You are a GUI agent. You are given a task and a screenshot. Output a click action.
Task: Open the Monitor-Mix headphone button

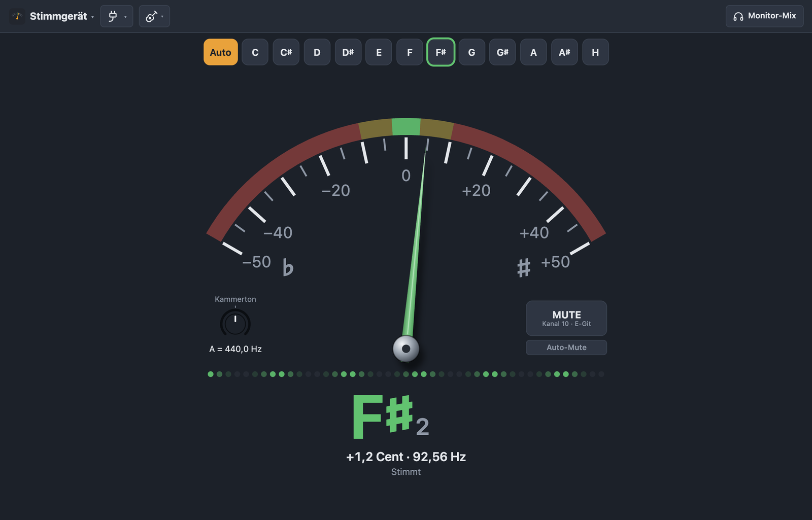[x=764, y=16]
